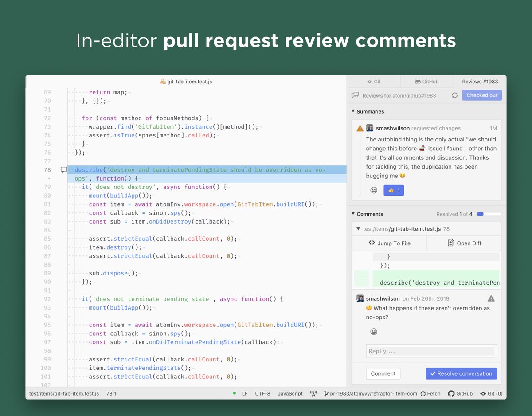Image resolution: width=532 pixels, height=416 pixels.
Task: Click 'return map;' on line 69
Action: (108, 92)
